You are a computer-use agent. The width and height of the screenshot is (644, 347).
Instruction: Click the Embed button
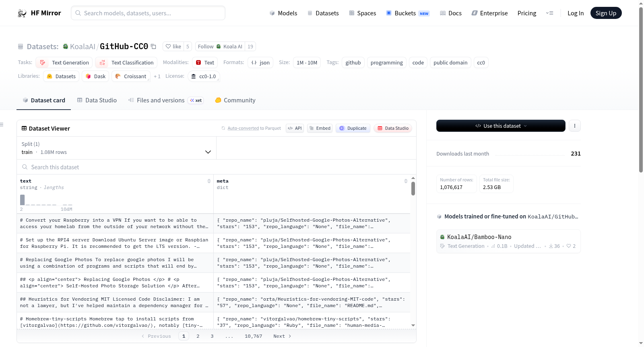320,128
